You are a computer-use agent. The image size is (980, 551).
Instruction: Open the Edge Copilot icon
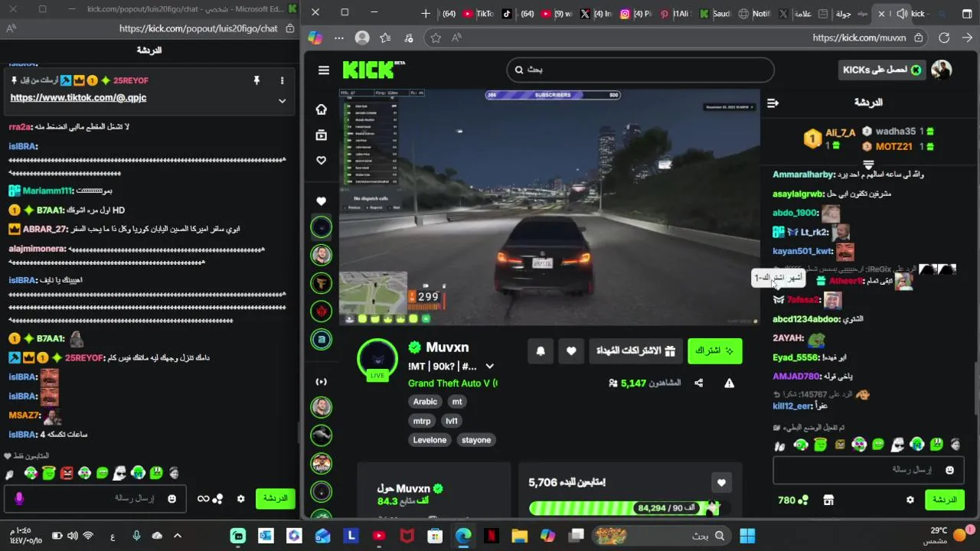click(315, 37)
